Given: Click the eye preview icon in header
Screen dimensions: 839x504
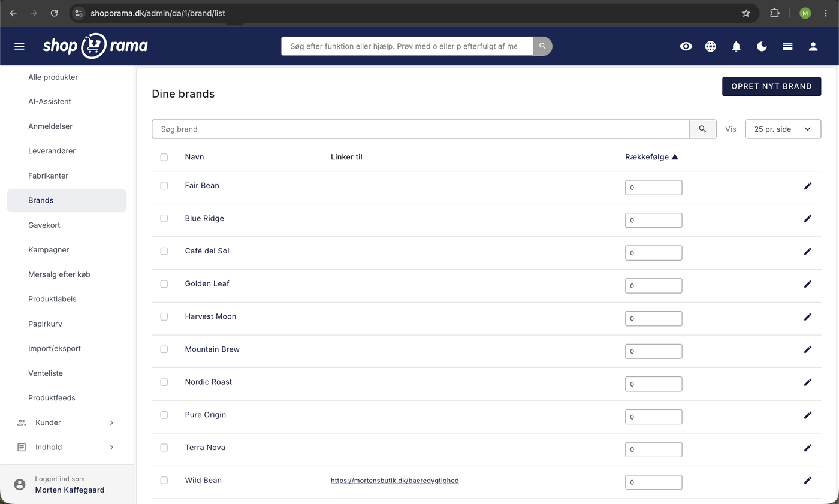Looking at the screenshot, I should pyautogui.click(x=686, y=46).
